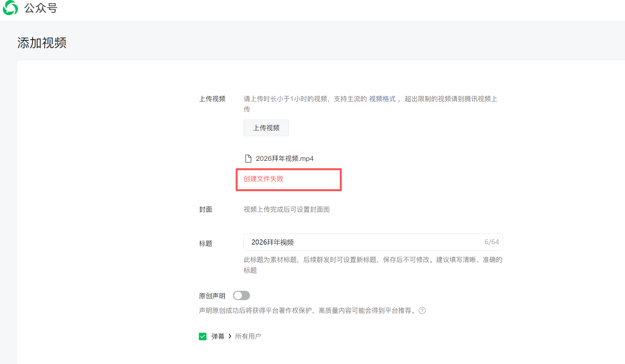Click the green WeChat Official Account logo
Screen dimensions: 625x364
pos(10,8)
